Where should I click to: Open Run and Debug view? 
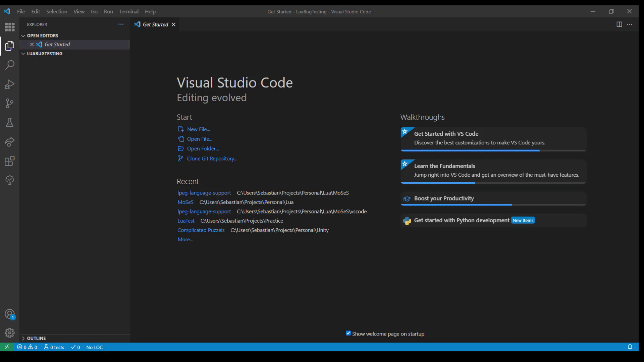[10, 84]
